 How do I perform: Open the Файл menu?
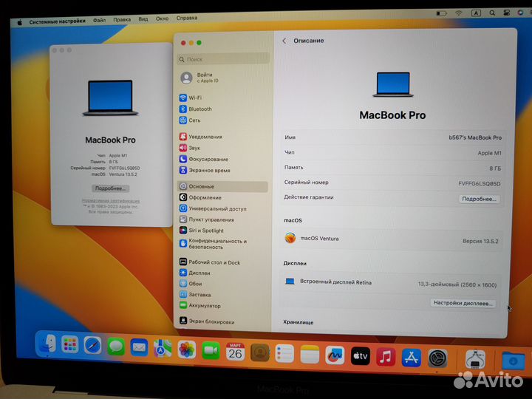[100, 21]
